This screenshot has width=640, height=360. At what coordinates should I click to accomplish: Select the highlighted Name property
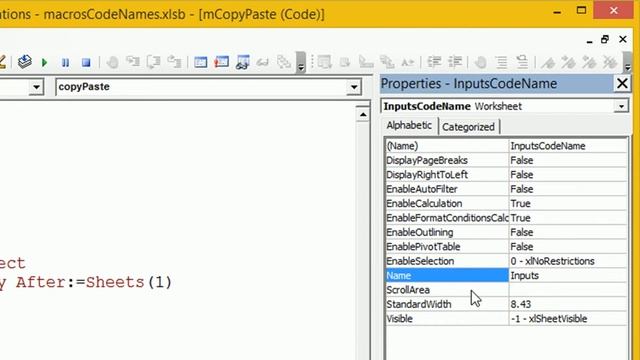coord(447,276)
